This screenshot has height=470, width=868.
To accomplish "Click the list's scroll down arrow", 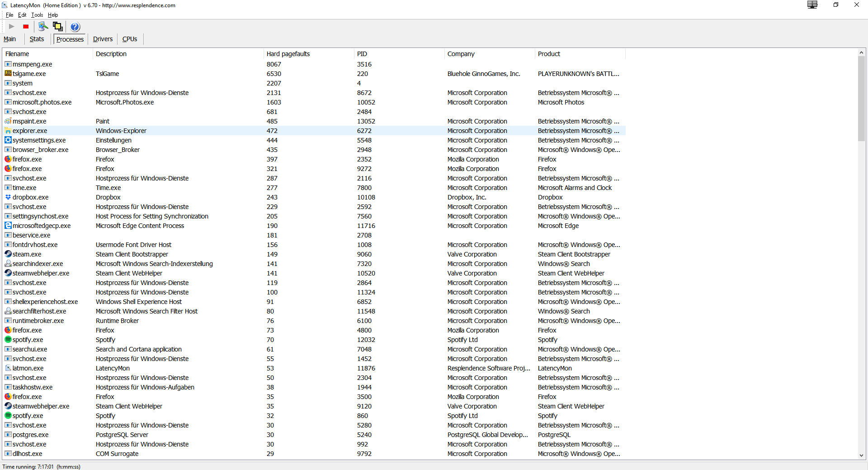I will 861,456.
